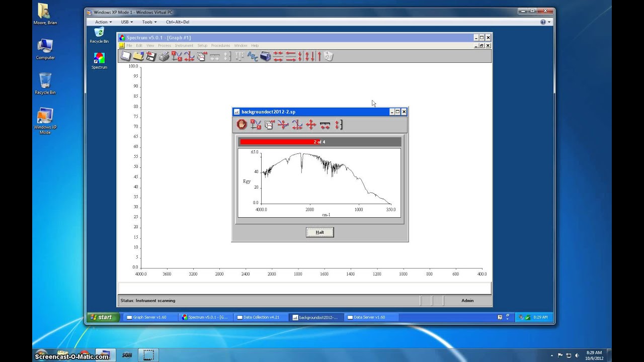Click the ABC text label toolbar icon
The height and width of the screenshot is (362, 644).
coord(253,56)
